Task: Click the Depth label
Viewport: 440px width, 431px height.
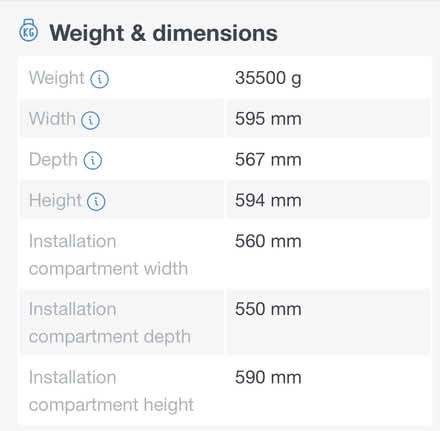Action: pos(53,160)
